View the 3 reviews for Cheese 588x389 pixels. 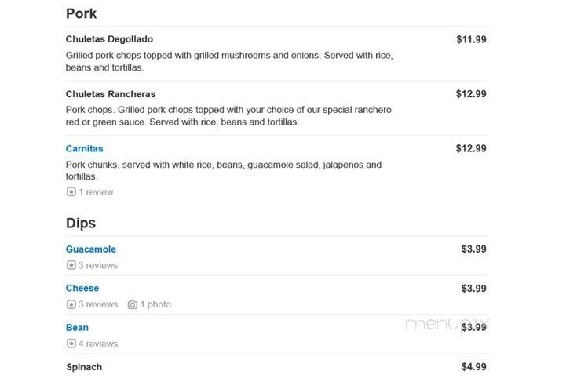(x=98, y=304)
